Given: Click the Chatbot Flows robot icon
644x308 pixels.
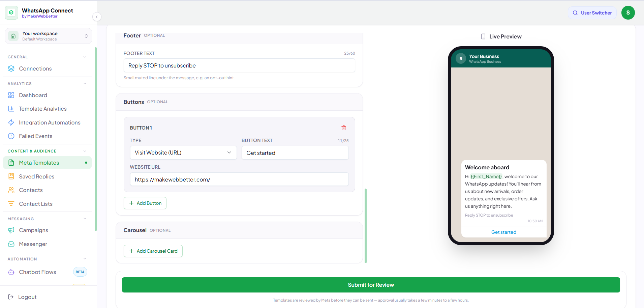Looking at the screenshot, I should [x=11, y=272].
